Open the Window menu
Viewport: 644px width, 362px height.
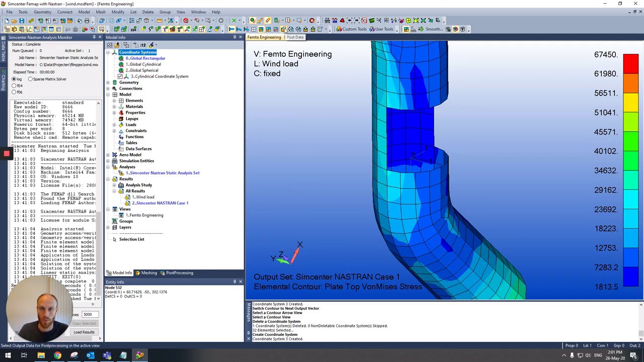(x=198, y=12)
